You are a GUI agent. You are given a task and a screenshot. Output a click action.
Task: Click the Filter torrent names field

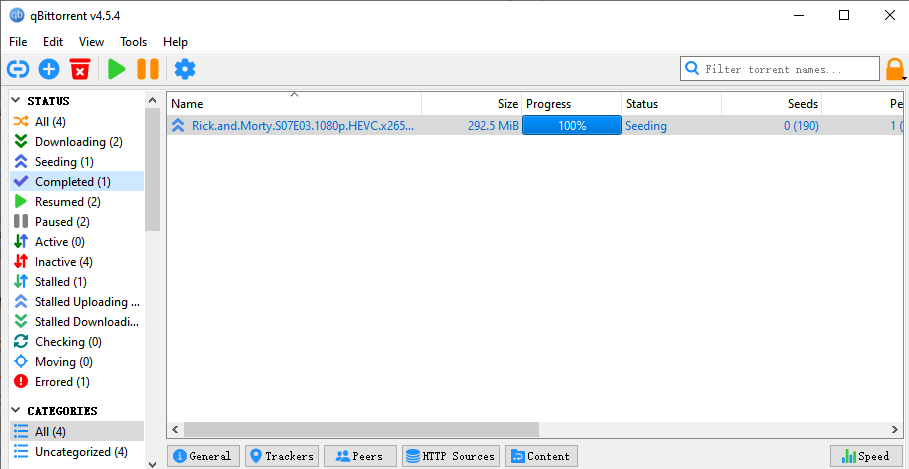(777, 69)
